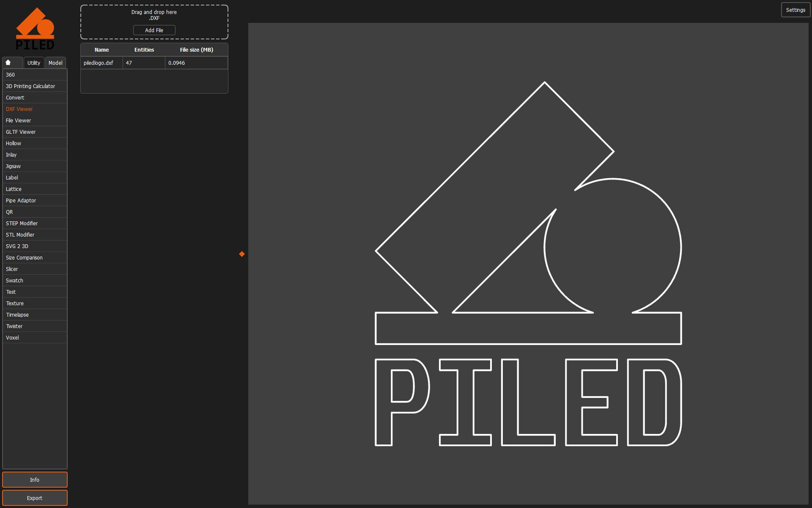Click the PILED logo in the corner

[35, 29]
